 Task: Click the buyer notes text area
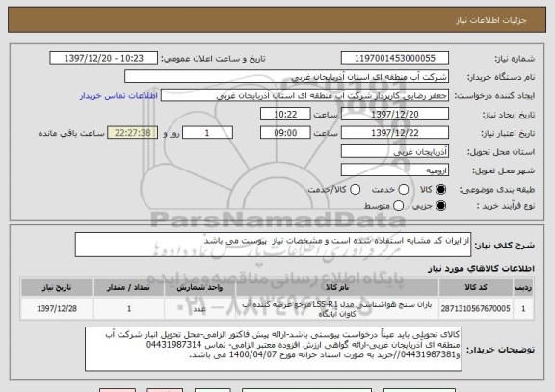coord(274,349)
